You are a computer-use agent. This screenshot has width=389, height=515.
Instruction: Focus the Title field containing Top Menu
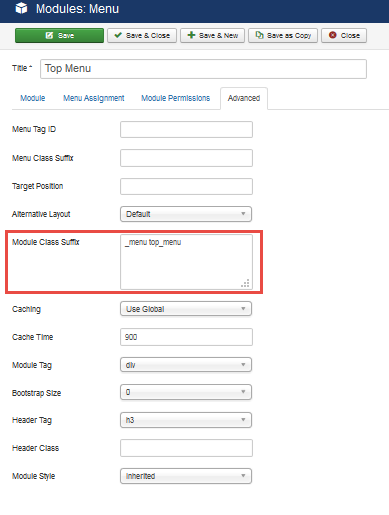[203, 69]
